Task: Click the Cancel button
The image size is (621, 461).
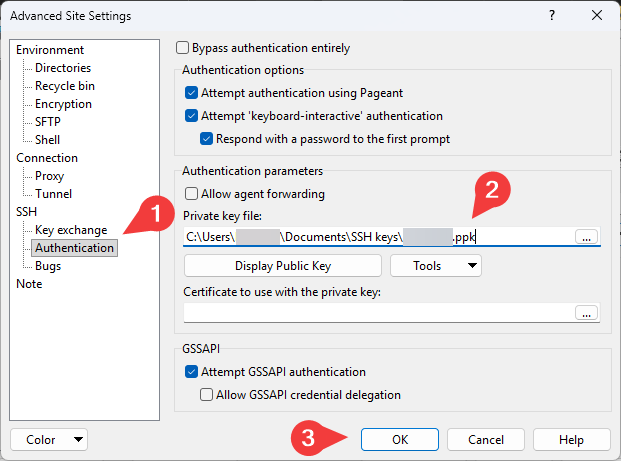Action: [486, 439]
